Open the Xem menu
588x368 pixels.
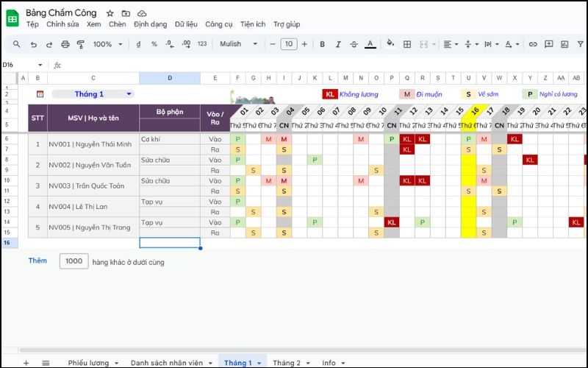point(94,24)
